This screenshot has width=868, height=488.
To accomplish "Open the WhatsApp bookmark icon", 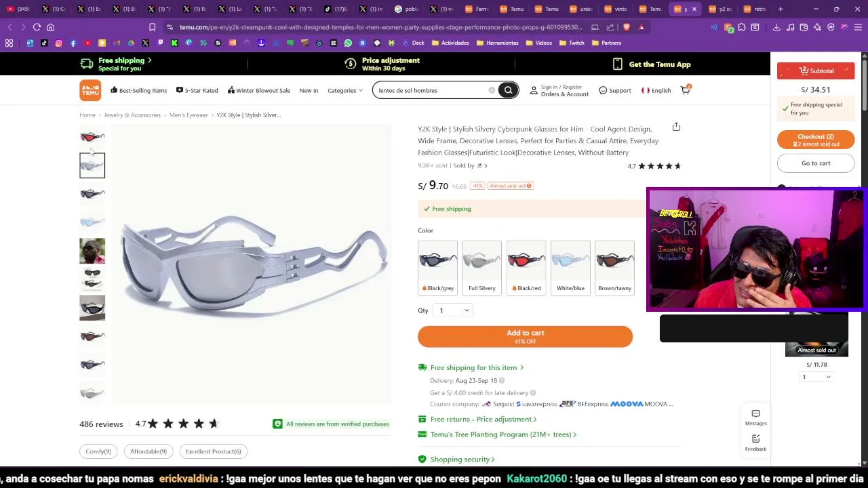I will tap(348, 43).
